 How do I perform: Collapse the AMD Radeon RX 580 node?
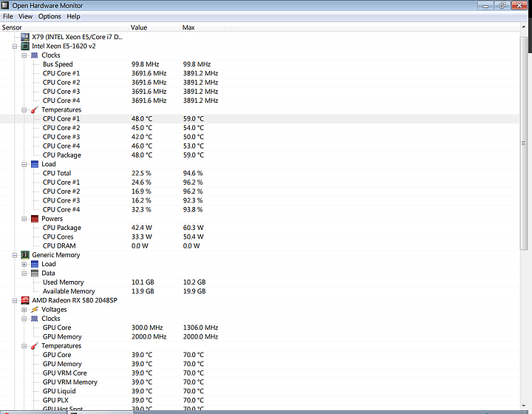pos(15,301)
